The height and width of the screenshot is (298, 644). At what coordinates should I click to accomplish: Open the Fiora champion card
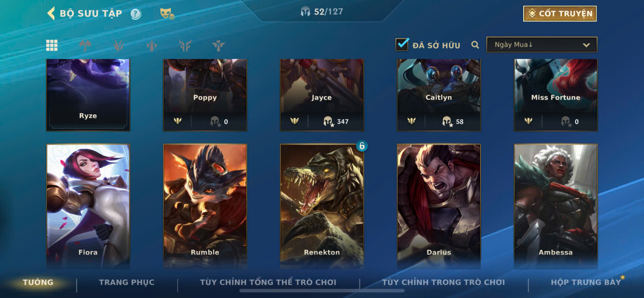click(88, 206)
